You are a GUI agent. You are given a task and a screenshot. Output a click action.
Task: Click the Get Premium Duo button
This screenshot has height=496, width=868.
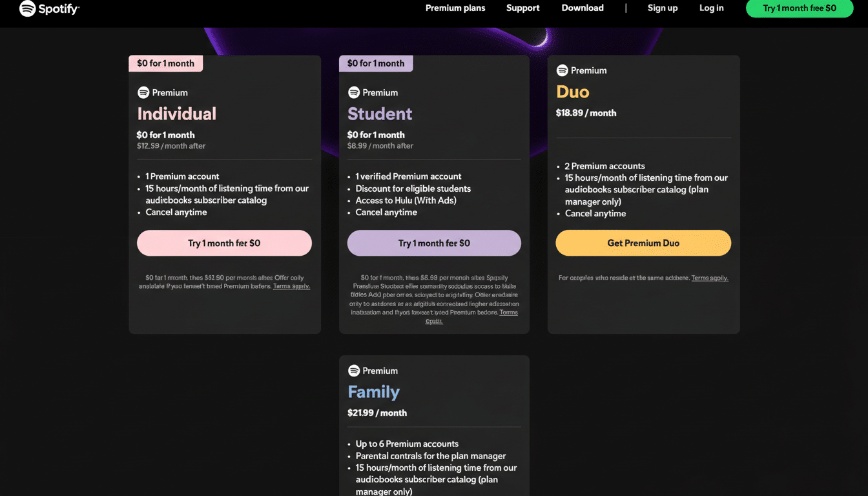(x=643, y=243)
